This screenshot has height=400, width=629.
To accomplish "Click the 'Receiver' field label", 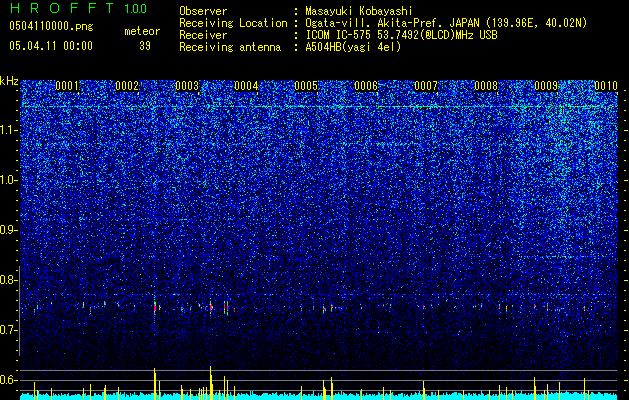I will point(203,35).
